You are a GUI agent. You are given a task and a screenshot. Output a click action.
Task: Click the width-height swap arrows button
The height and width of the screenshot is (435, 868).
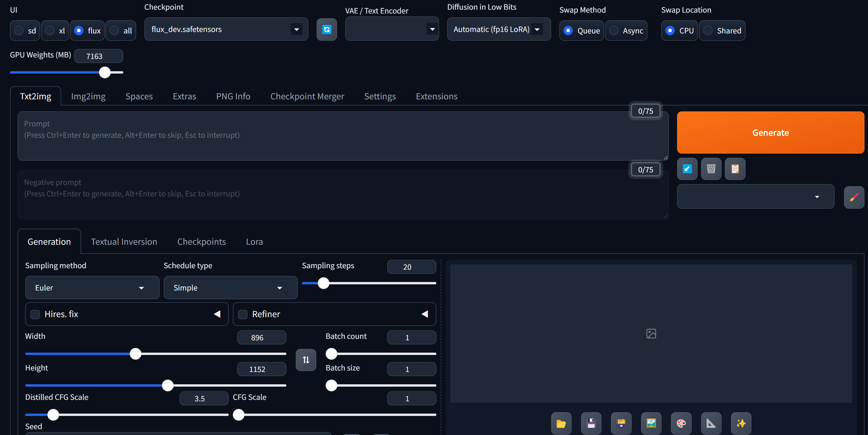(x=306, y=360)
